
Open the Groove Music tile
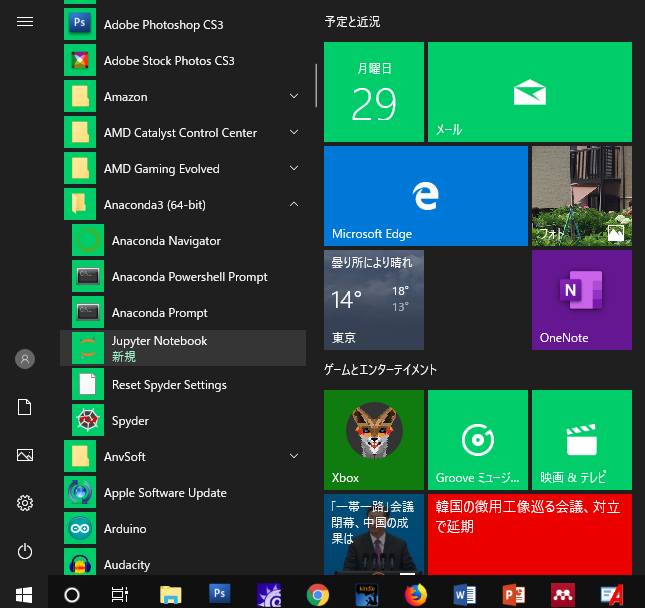click(478, 440)
